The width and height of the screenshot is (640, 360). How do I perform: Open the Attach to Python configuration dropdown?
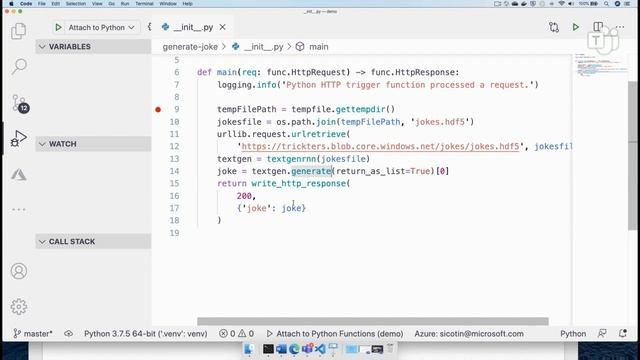coord(102,27)
